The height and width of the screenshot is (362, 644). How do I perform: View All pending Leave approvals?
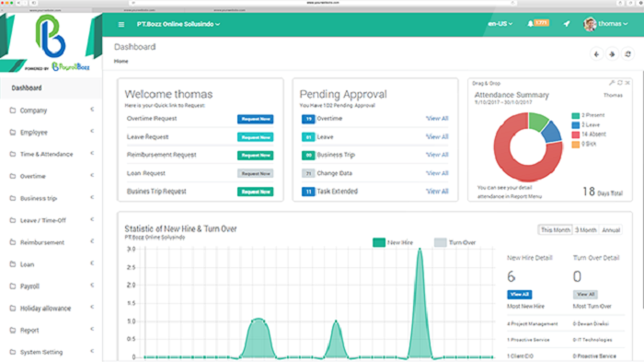coord(437,136)
